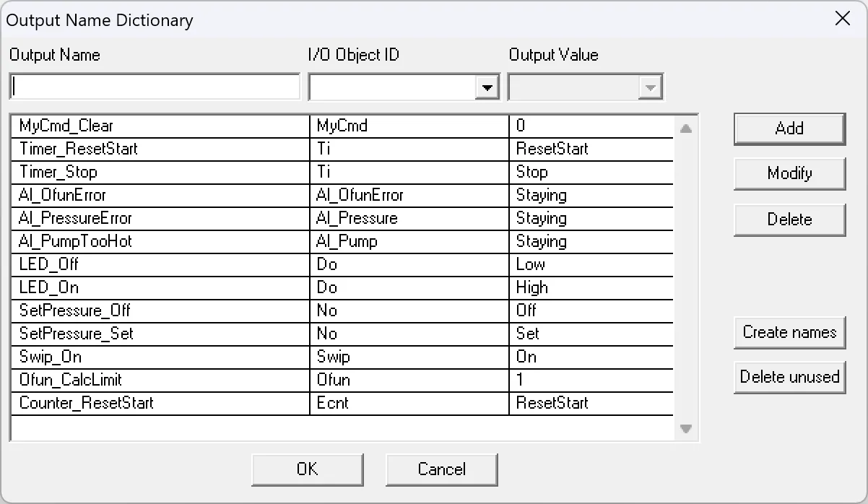The image size is (868, 504).
Task: Select the Timer_ResetStart row
Action: click(144, 149)
